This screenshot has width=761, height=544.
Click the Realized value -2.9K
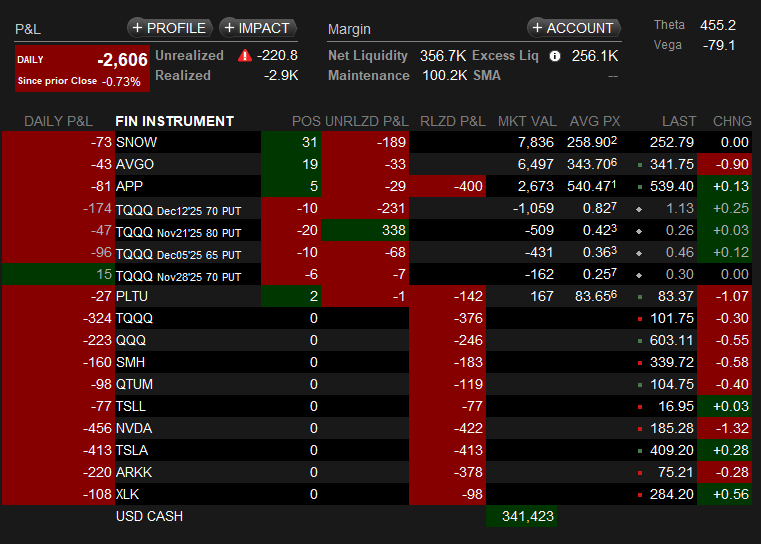281,76
